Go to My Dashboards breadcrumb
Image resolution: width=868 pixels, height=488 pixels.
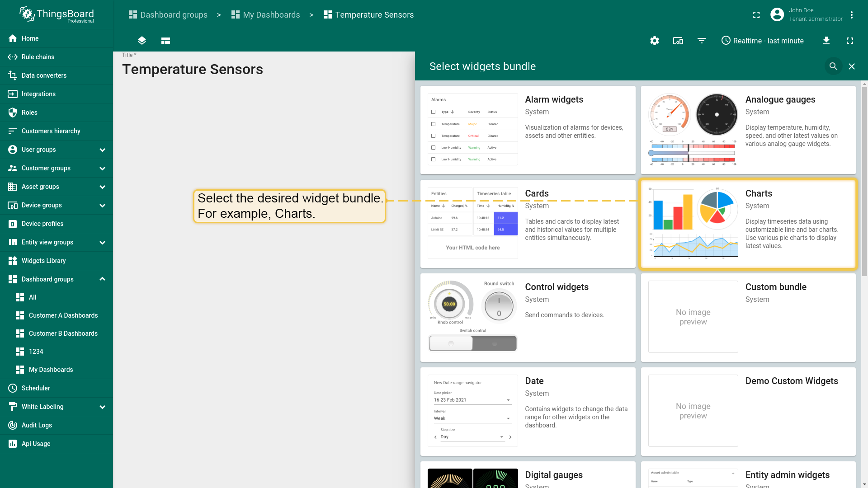click(266, 15)
